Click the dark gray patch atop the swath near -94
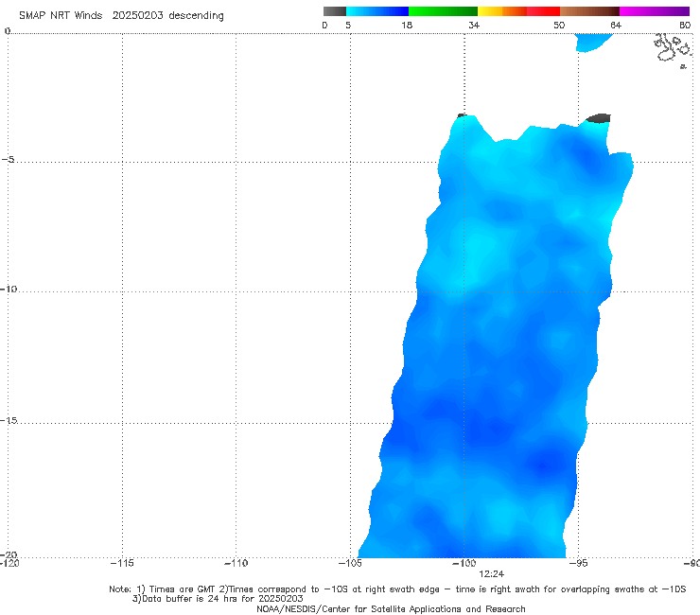 (599, 118)
